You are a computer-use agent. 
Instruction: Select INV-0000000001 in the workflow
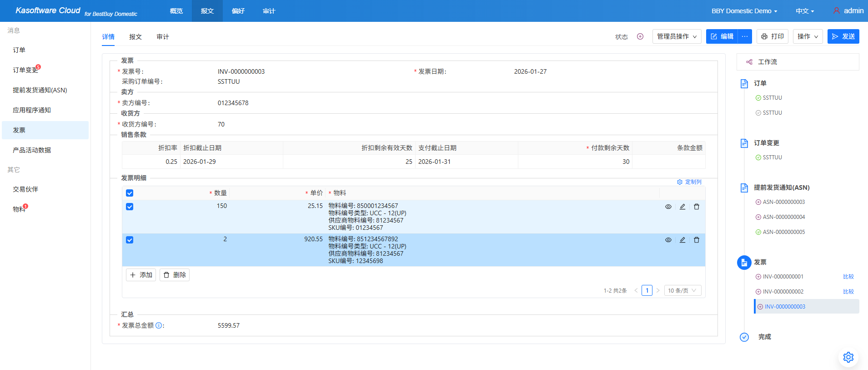(x=783, y=277)
